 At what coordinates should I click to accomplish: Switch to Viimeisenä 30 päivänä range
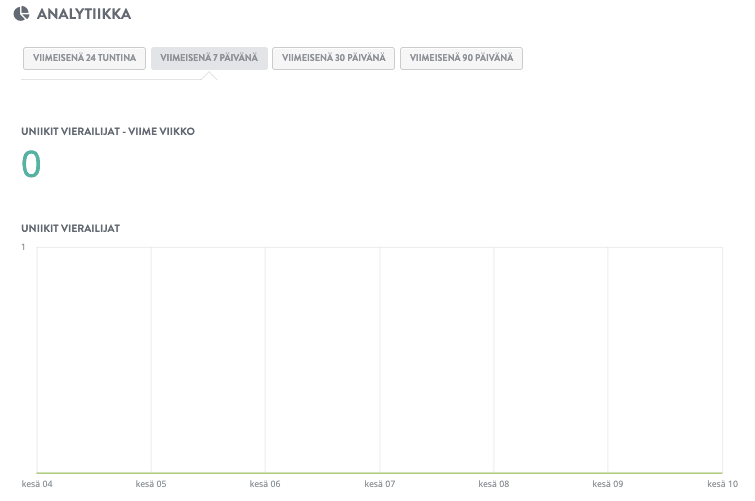[x=333, y=58]
